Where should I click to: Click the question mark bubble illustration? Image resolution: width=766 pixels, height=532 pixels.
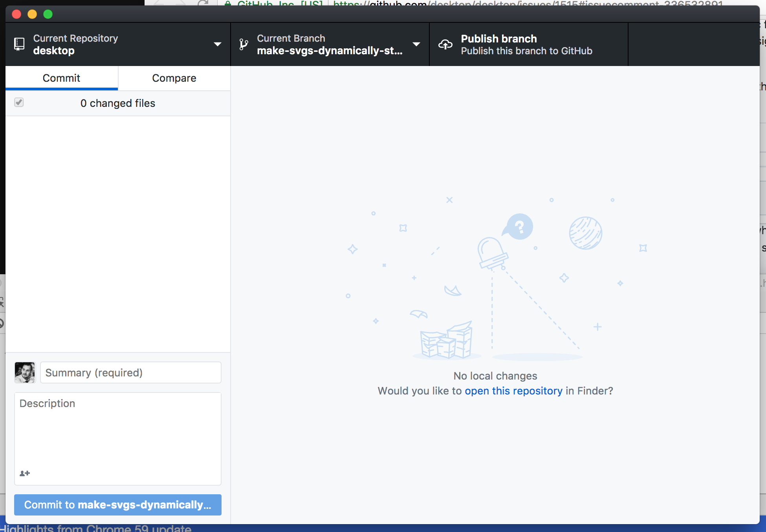pos(518,227)
